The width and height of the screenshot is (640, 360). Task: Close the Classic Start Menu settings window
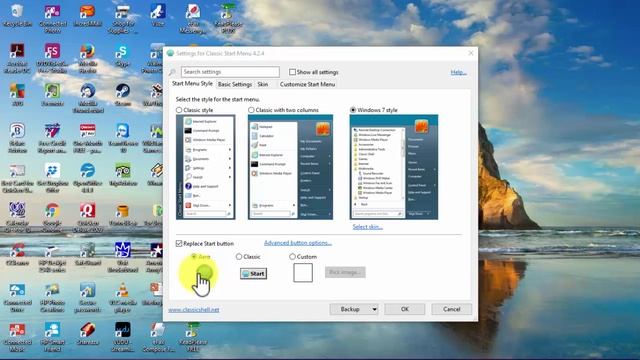point(471,53)
